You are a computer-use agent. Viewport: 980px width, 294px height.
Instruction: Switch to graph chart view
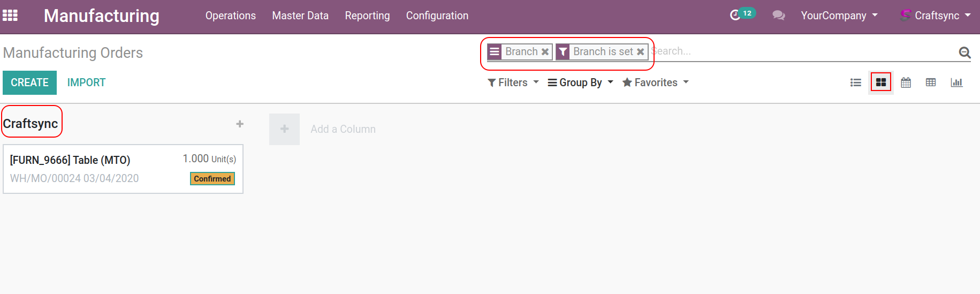coord(956,82)
